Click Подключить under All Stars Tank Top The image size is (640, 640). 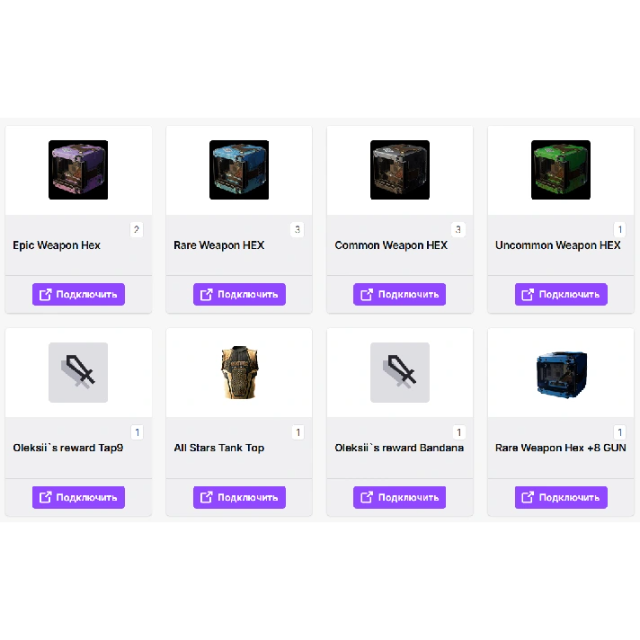[239, 497]
